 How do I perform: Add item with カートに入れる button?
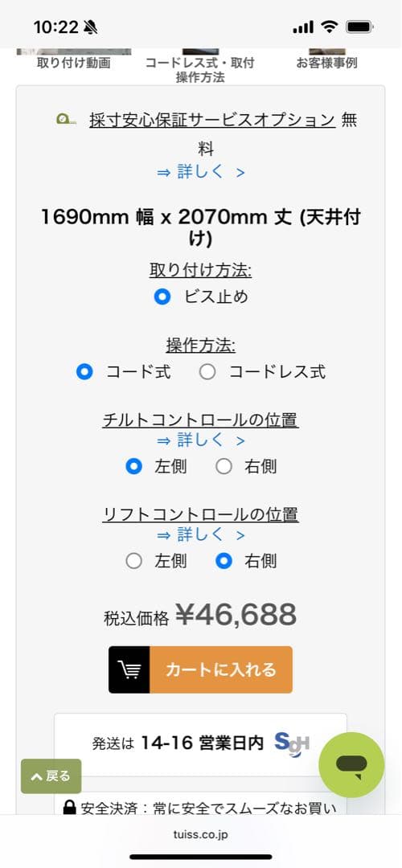200,669
